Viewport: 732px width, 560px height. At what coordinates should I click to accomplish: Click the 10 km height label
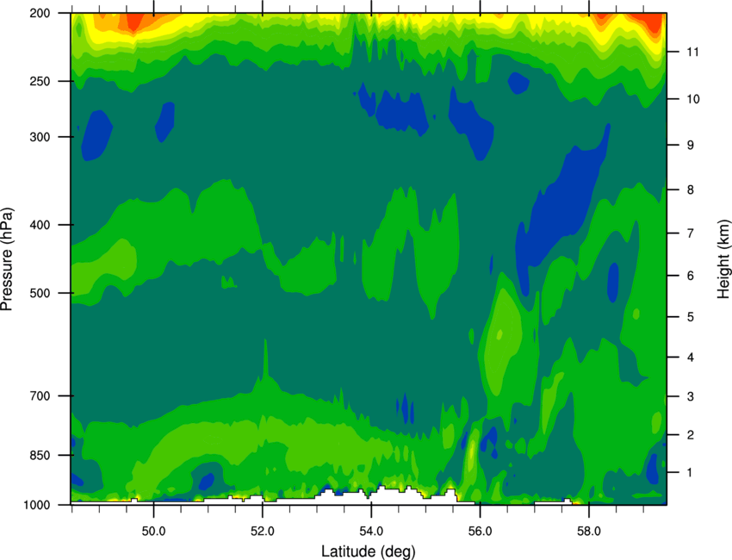point(693,99)
